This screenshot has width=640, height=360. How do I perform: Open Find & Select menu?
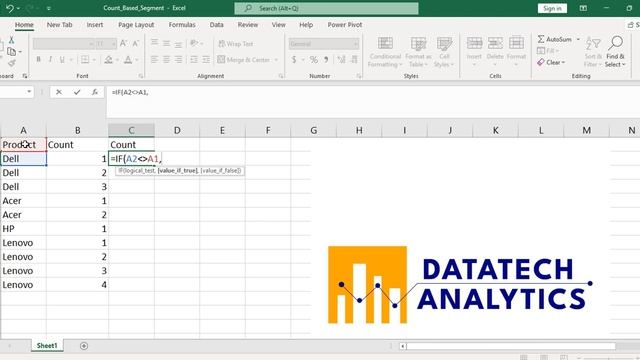pyautogui.click(x=615, y=52)
